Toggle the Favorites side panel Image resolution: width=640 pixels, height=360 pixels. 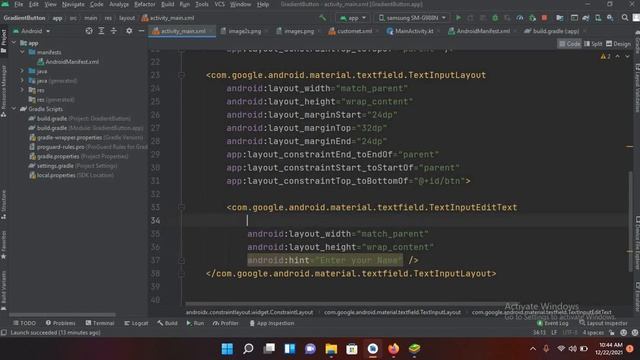(x=4, y=245)
